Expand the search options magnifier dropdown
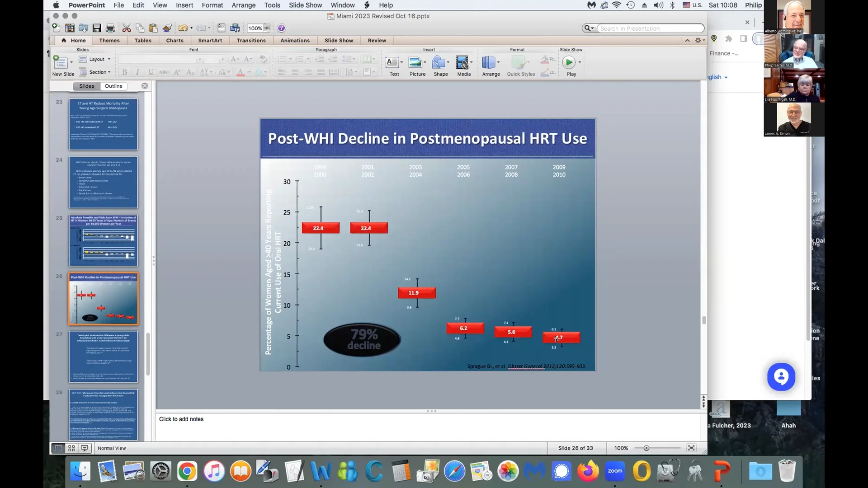Image resolution: width=868 pixels, height=488 pixels. click(589, 28)
